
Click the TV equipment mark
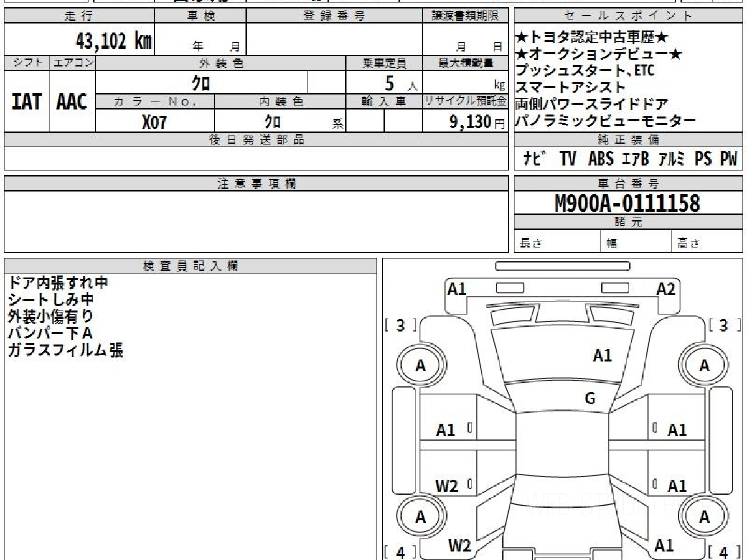[x=568, y=159]
